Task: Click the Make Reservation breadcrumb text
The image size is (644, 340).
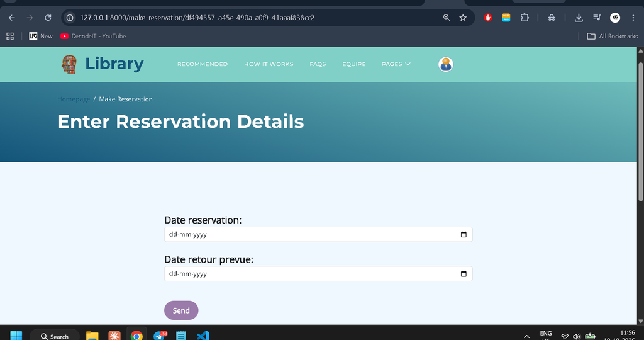Action: (126, 99)
